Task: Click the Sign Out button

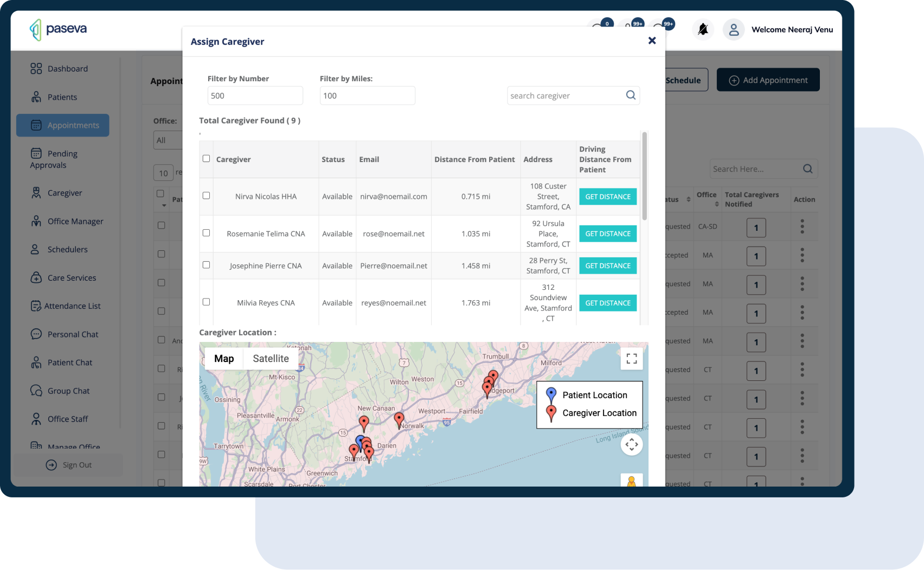Action: click(x=68, y=465)
